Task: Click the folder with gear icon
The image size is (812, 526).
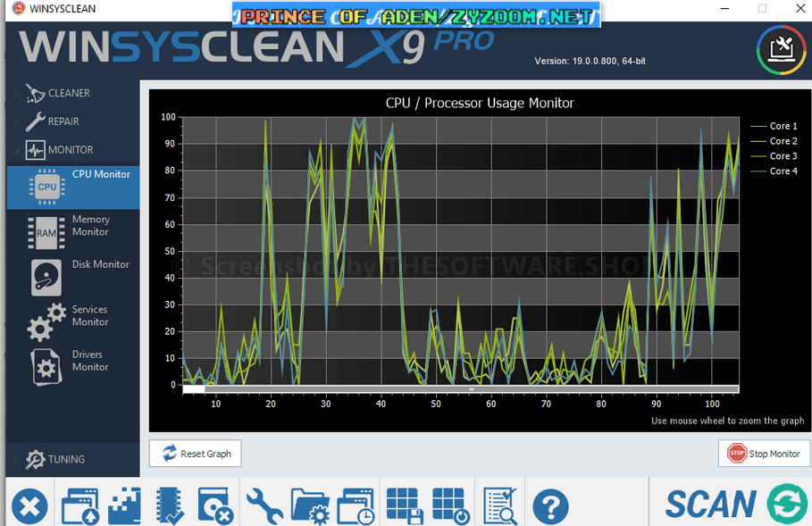Action: pos(310,505)
